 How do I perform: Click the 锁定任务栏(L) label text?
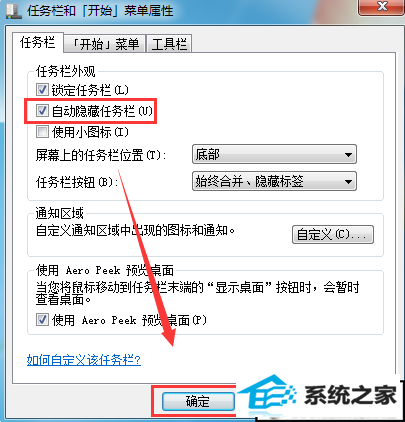[x=90, y=90]
